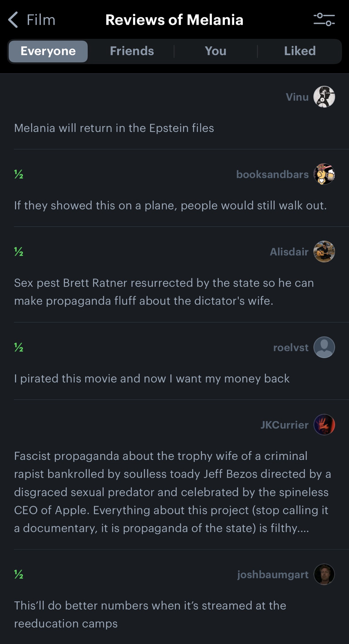The height and width of the screenshot is (644, 349).
Task: Open the review filter settings icon
Action: click(x=324, y=20)
